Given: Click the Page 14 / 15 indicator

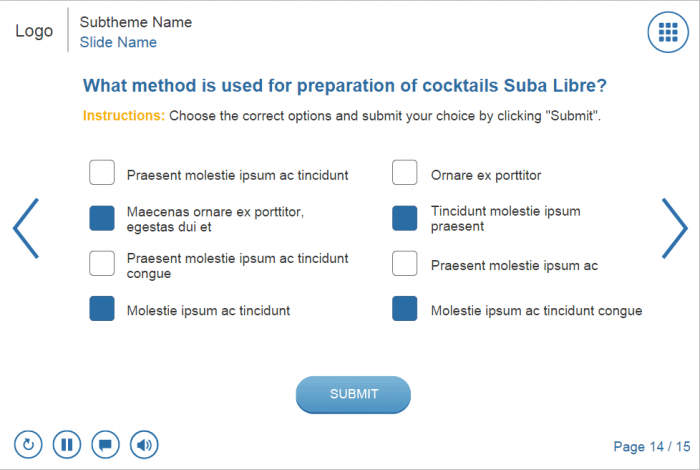Looking at the screenshot, I should point(651,447).
